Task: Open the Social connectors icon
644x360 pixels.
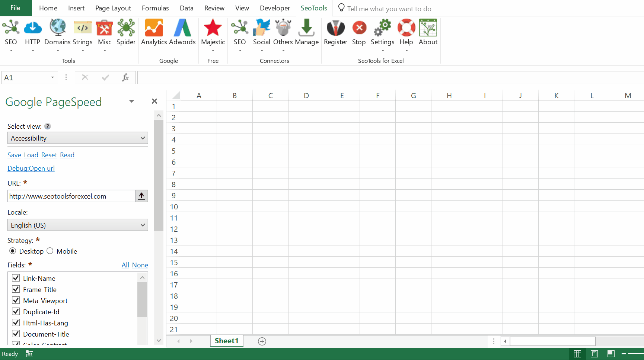Action: coord(262,28)
